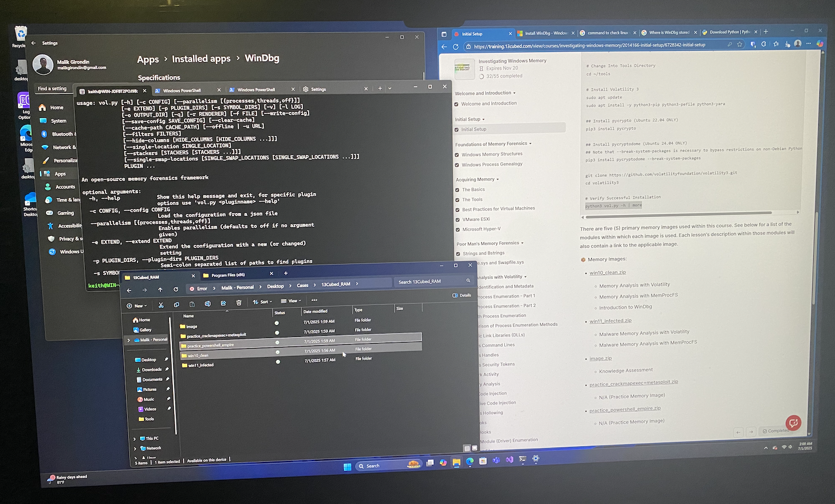Image resolution: width=835 pixels, height=504 pixels.
Task: Go back in File Explorer navigation
Action: point(129,290)
